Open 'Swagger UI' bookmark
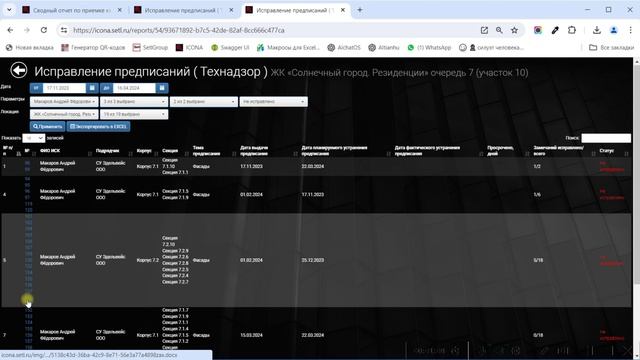 tap(230, 48)
